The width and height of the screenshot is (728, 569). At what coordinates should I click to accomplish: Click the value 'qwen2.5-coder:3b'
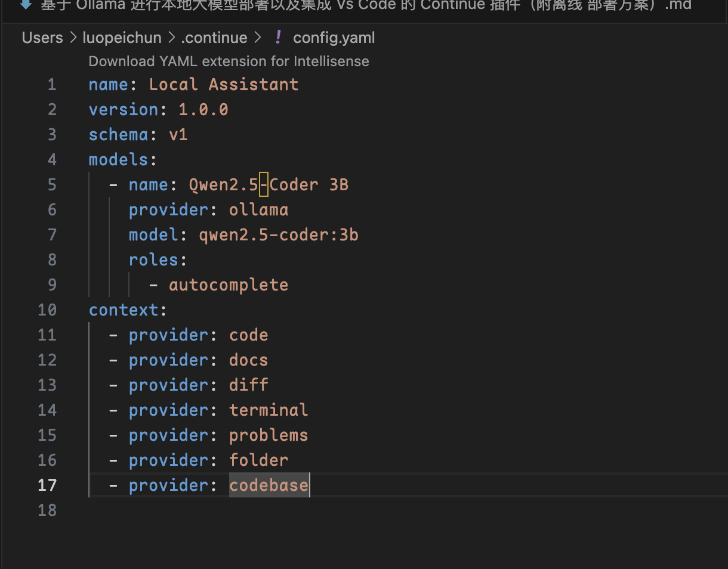pyautogui.click(x=279, y=235)
